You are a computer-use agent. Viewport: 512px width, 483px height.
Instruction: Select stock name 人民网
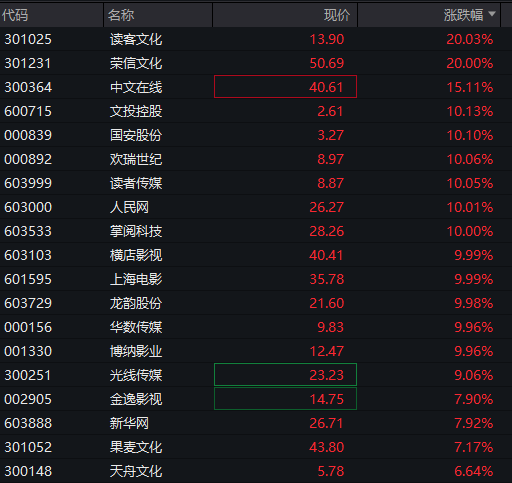click(x=129, y=207)
